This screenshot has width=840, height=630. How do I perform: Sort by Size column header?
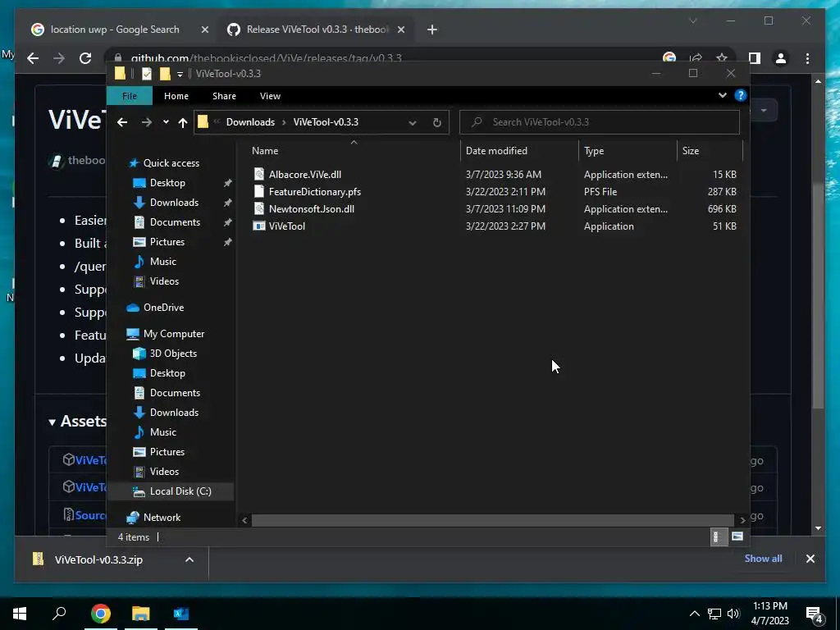[x=691, y=151]
